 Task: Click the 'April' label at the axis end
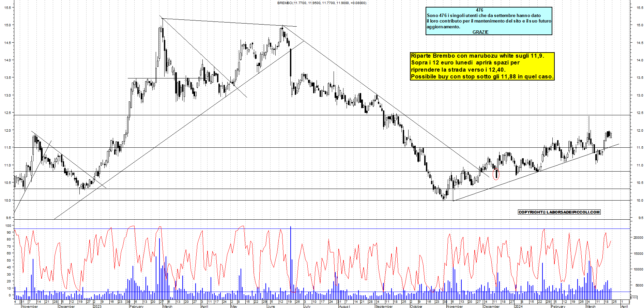click(x=624, y=306)
